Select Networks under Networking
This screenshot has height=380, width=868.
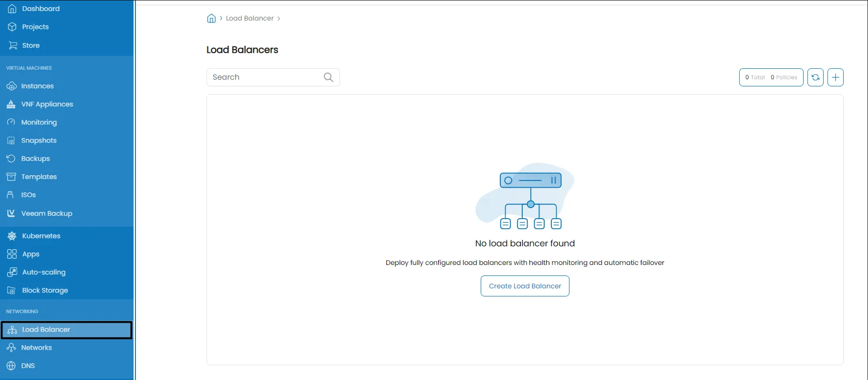click(36, 348)
